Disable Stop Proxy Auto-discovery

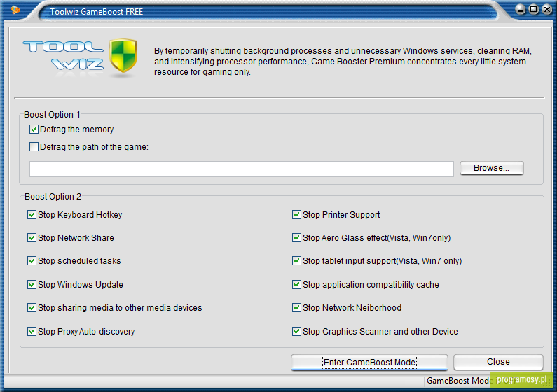pos(32,331)
